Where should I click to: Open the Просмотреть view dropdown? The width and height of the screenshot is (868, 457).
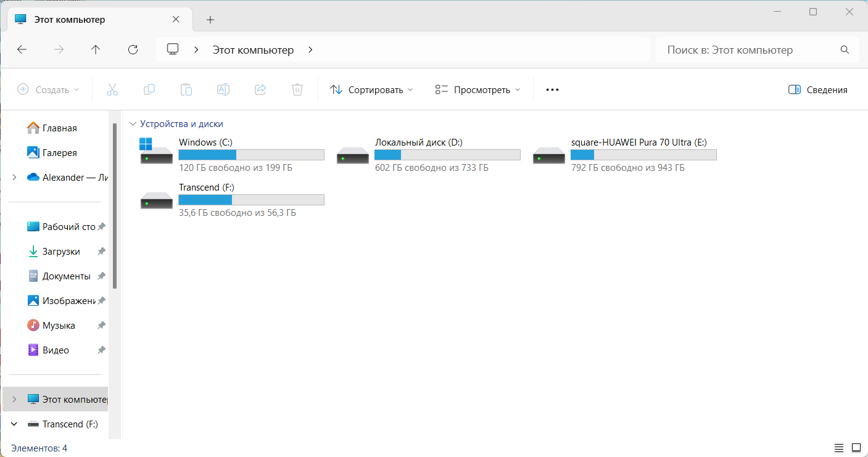477,89
